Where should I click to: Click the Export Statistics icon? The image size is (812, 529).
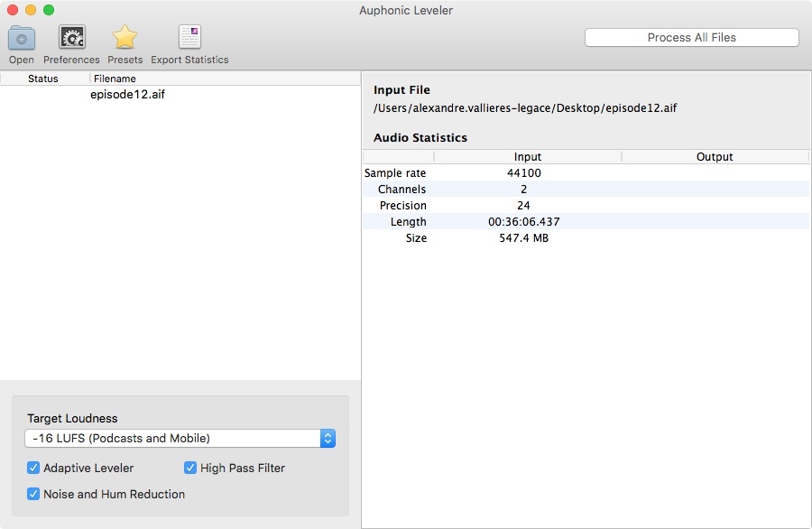189,37
